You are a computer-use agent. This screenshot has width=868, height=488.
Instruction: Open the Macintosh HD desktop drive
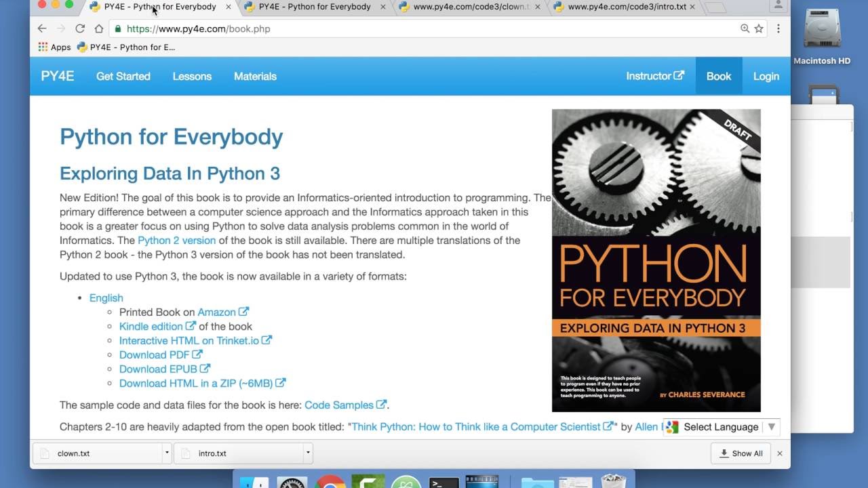pos(822,37)
